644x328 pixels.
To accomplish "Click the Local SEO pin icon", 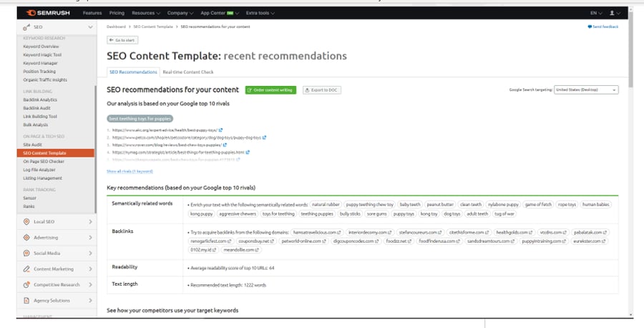I will click(26, 221).
